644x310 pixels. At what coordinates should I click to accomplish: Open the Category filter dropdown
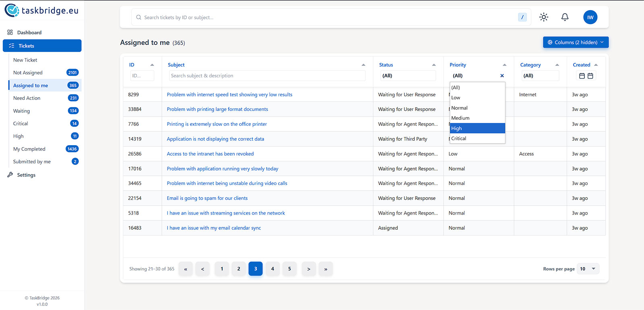(540, 76)
